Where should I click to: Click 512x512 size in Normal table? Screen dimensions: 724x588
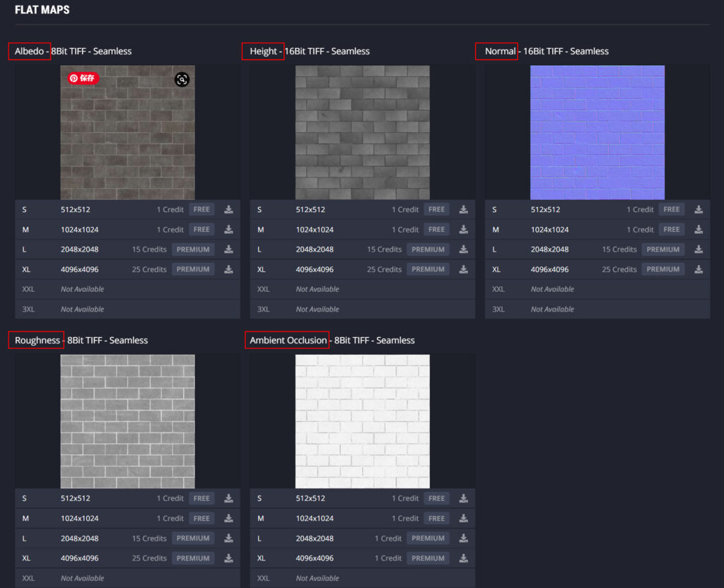click(x=545, y=209)
